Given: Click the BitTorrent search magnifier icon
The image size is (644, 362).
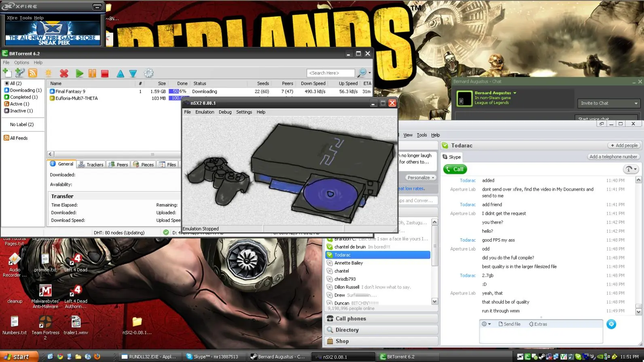Looking at the screenshot, I should [362, 73].
